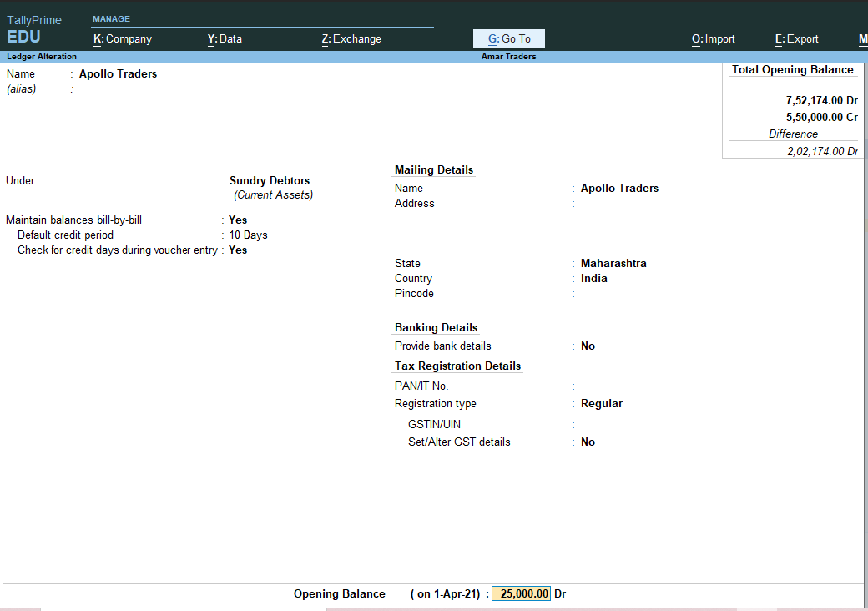Open the Z: Exchange menu

[351, 38]
